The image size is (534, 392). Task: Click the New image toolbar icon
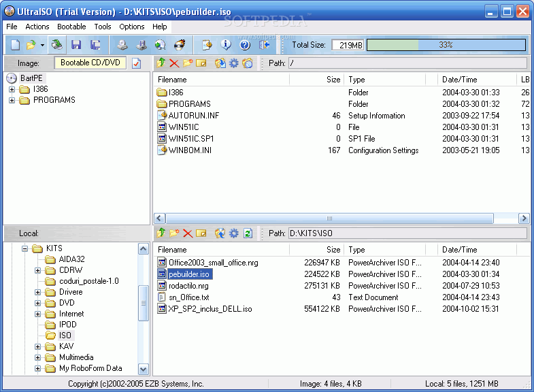[x=16, y=45]
